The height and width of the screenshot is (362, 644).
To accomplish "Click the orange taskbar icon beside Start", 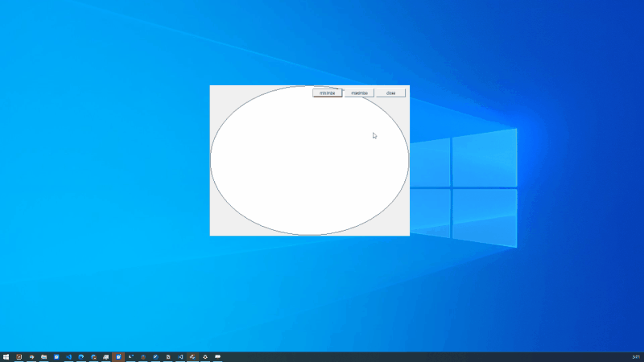I will click(19, 356).
